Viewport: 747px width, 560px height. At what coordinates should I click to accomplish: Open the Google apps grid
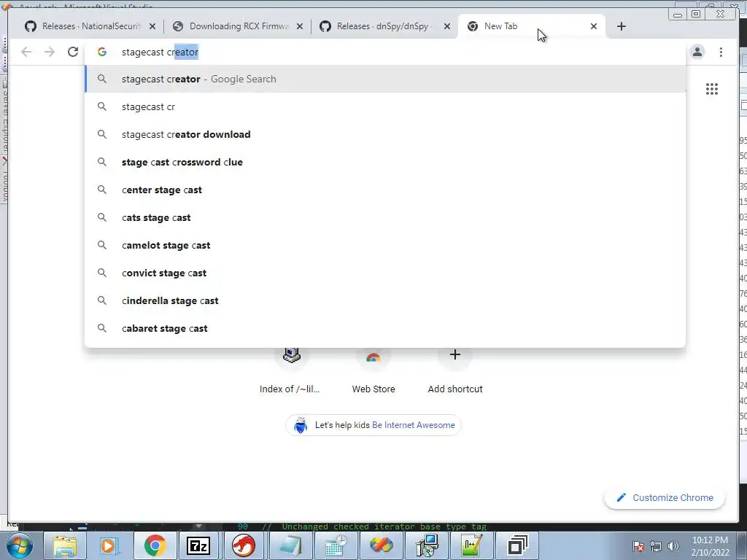[712, 89]
